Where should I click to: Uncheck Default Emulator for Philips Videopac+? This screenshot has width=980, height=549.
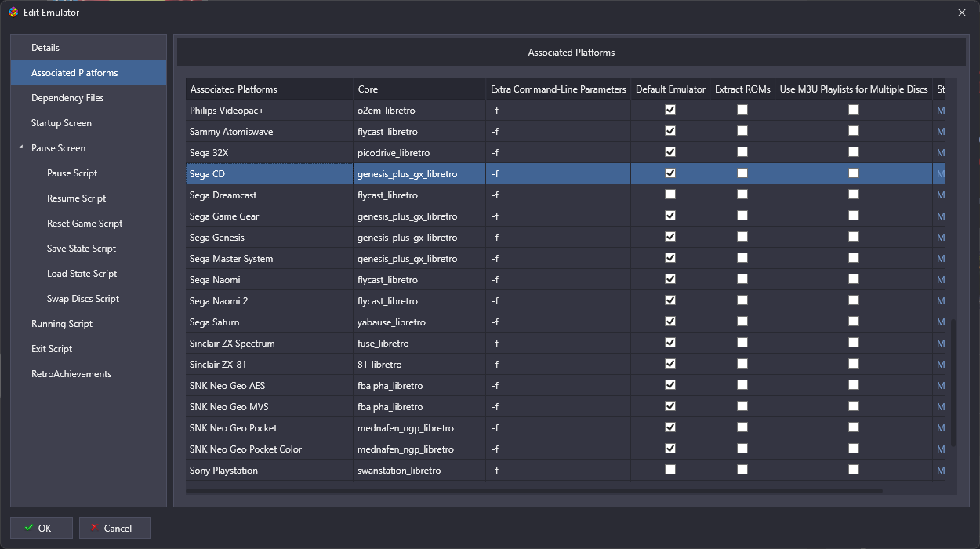coord(670,110)
